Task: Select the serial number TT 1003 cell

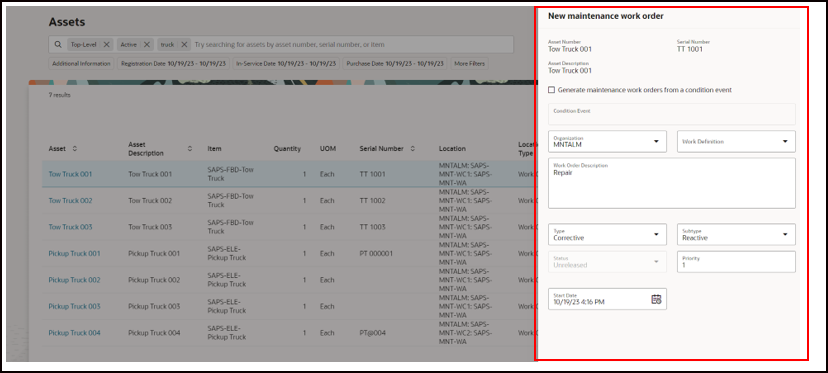Action: pos(372,227)
